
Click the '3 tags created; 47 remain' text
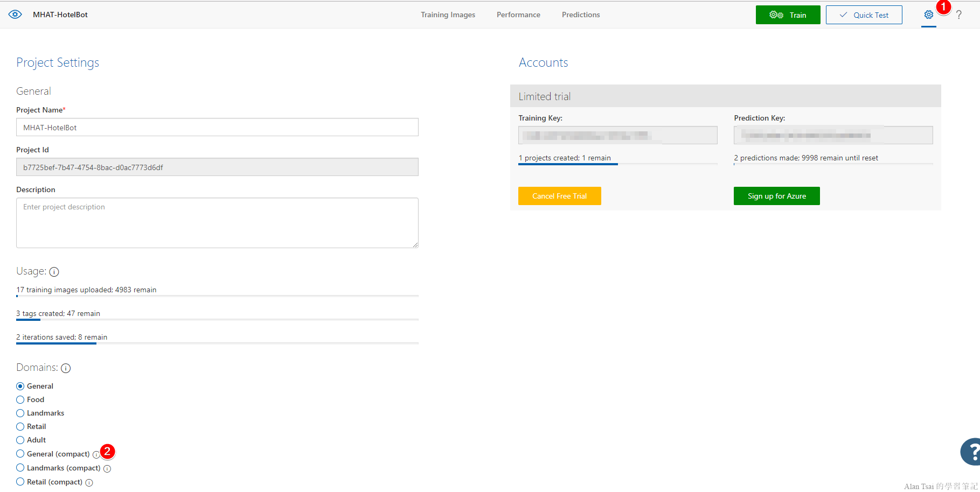point(58,313)
